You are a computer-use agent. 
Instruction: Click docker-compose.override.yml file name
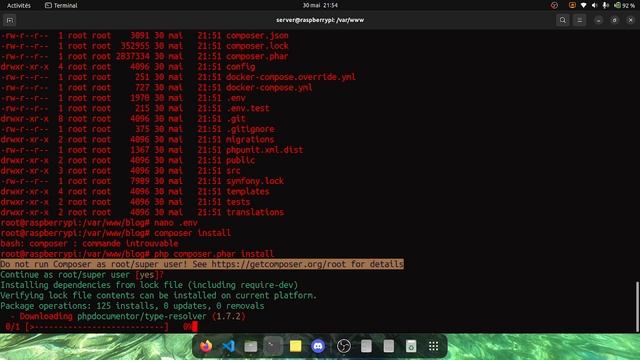[x=291, y=77]
